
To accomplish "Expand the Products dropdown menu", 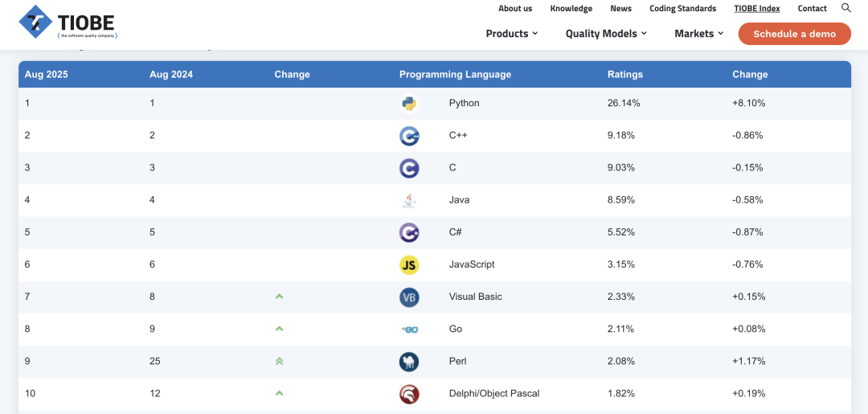I will 511,34.
